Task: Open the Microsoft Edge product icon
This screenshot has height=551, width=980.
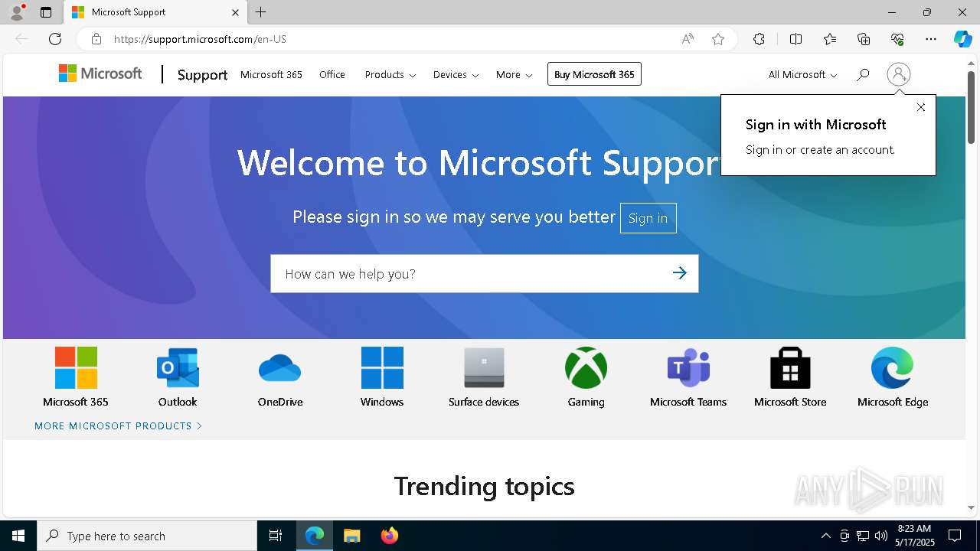Action: pos(893,368)
